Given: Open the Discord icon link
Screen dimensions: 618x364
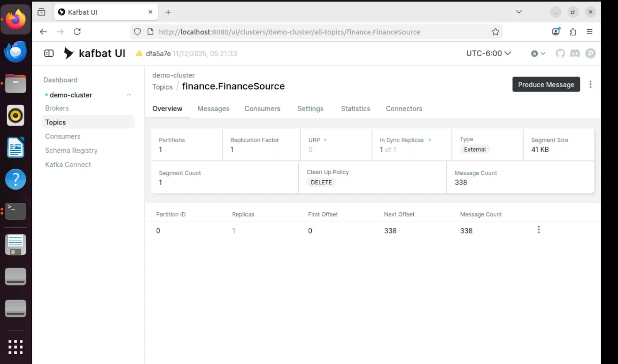Looking at the screenshot, I should pos(575,53).
